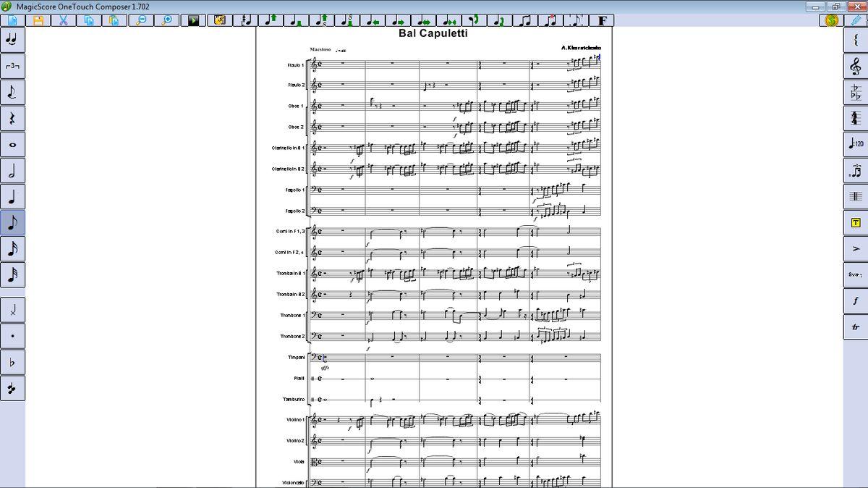Save the current score

tap(38, 20)
